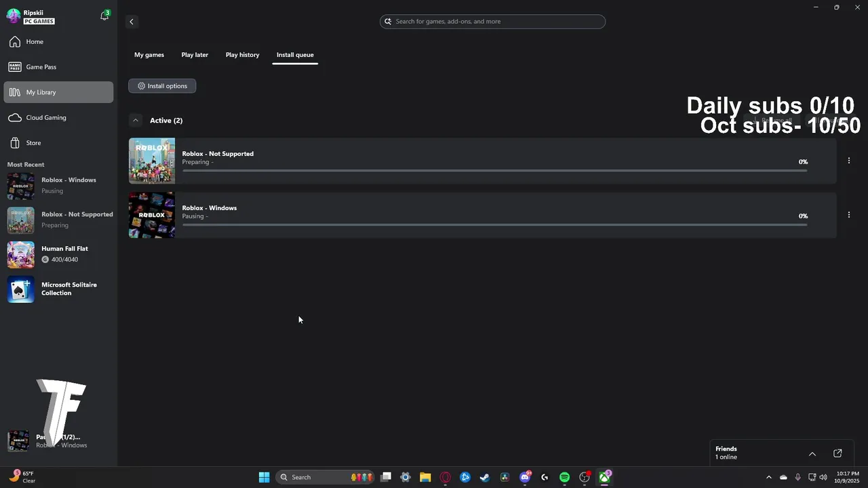Open Cloud Gaming section

coord(58,117)
